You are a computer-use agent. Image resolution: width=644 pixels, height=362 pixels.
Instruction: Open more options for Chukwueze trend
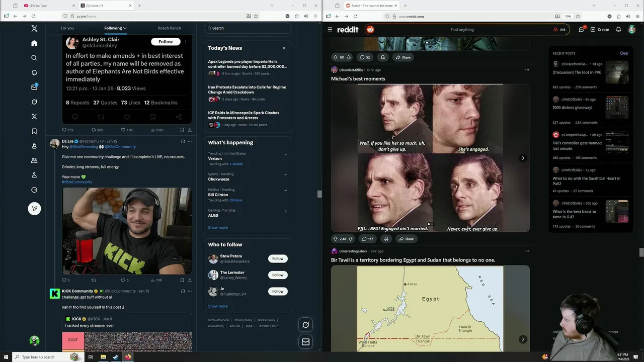pos(285,174)
